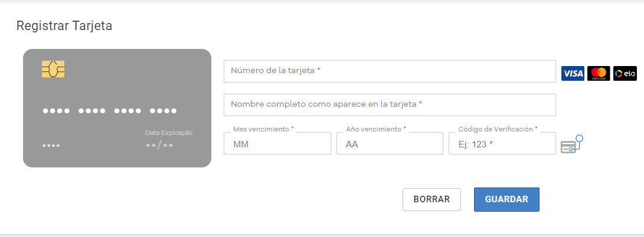
Task: Click the Mastercard logo
Action: (x=599, y=73)
